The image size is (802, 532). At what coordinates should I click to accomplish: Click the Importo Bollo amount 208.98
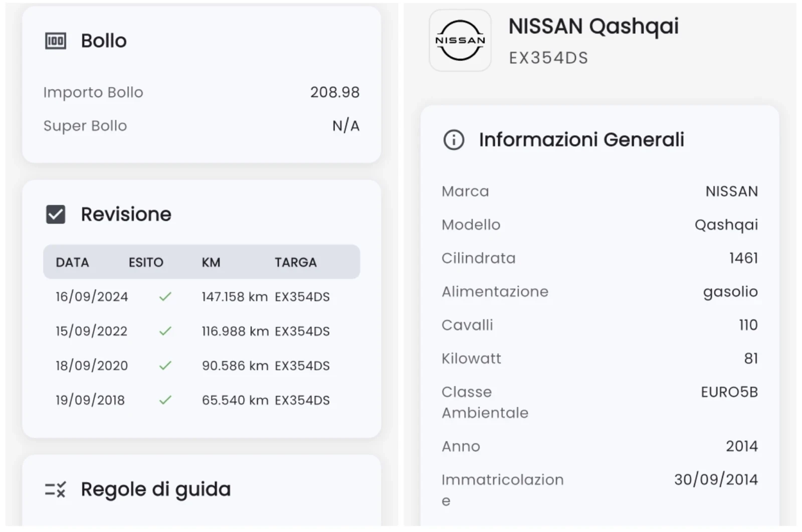[334, 92]
